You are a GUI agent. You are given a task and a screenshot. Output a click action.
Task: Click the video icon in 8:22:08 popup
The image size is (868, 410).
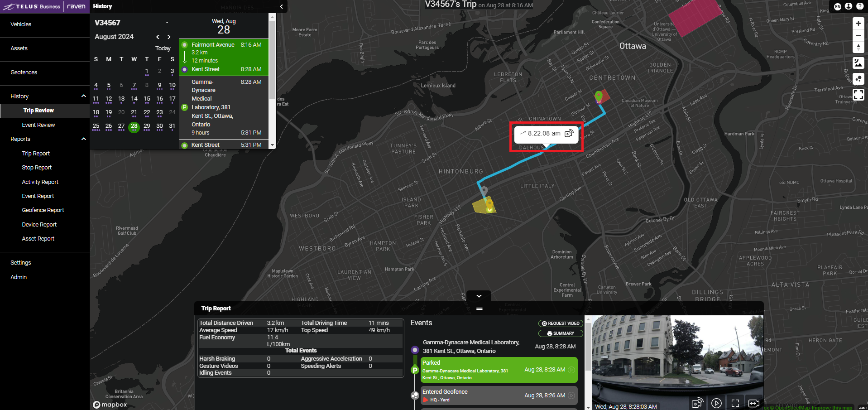click(x=569, y=133)
